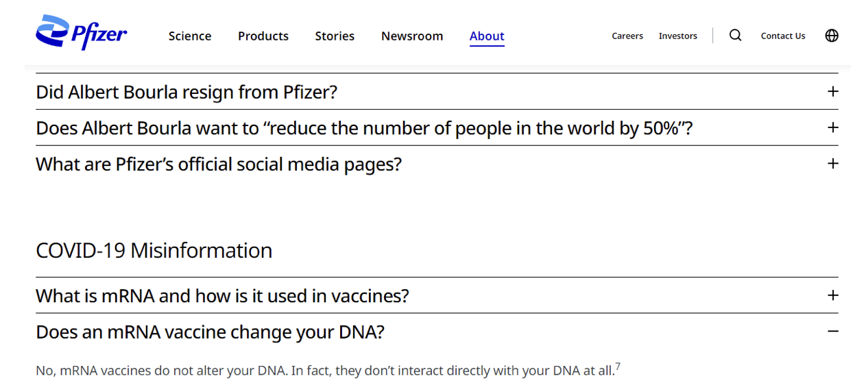Expand 'Did Albert Bourla resign from Pfizer?'
868x392 pixels.
186,92
